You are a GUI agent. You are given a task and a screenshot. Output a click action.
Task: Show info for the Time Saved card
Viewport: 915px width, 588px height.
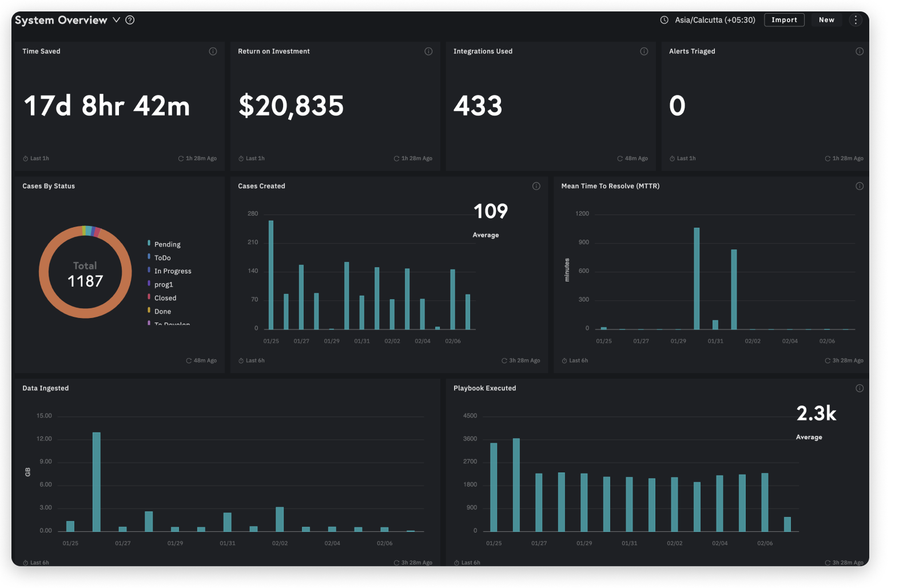click(213, 51)
